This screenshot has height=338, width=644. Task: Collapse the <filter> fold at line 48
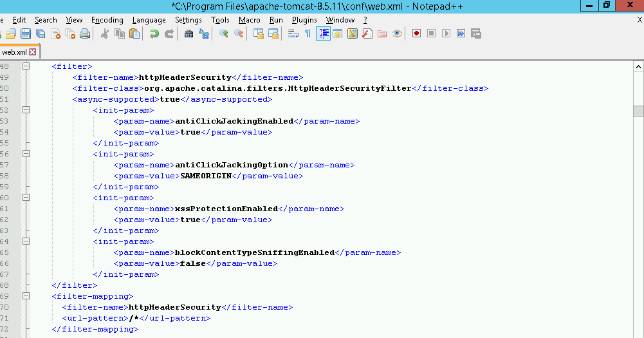coord(26,66)
